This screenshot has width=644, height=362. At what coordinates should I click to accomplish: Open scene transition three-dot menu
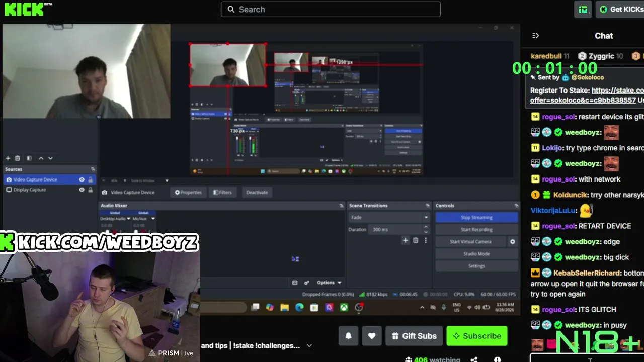(x=426, y=241)
